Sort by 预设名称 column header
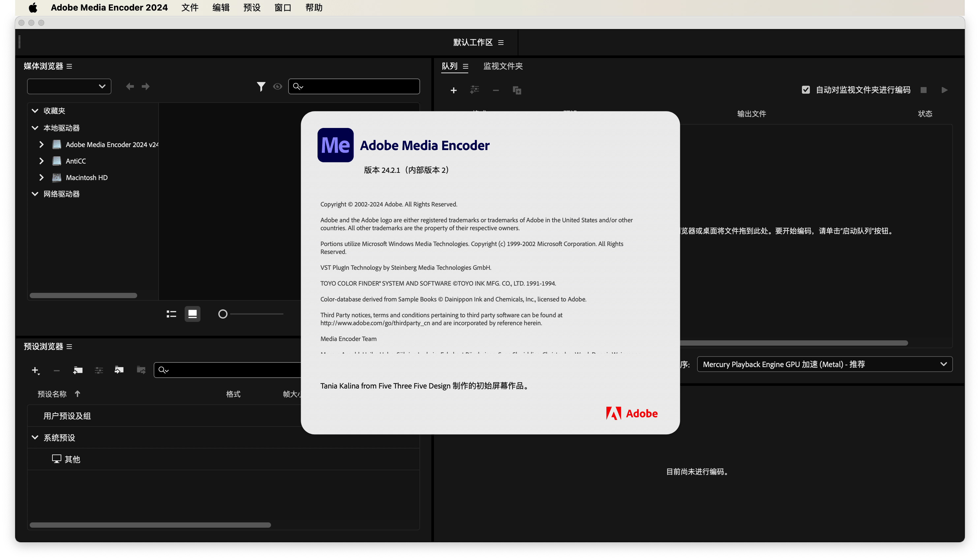The image size is (980, 560). click(x=52, y=394)
